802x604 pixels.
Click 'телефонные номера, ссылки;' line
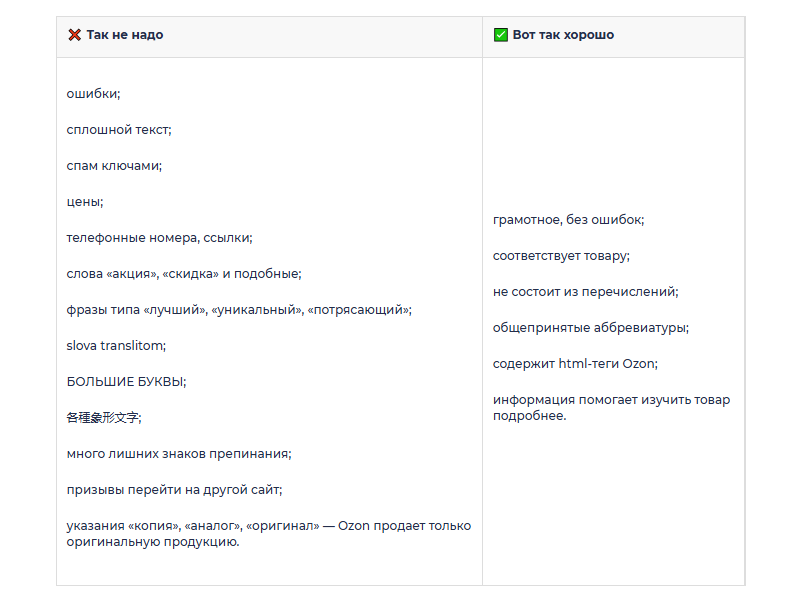point(159,238)
